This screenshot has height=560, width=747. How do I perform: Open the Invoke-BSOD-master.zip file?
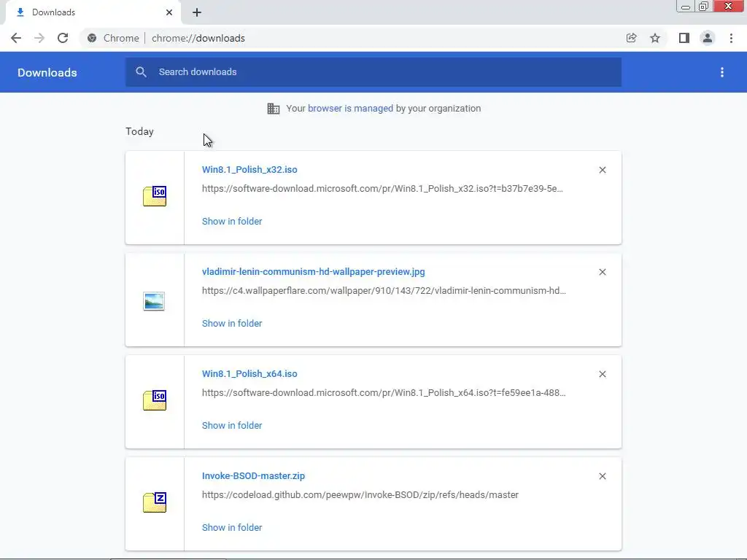click(x=253, y=476)
